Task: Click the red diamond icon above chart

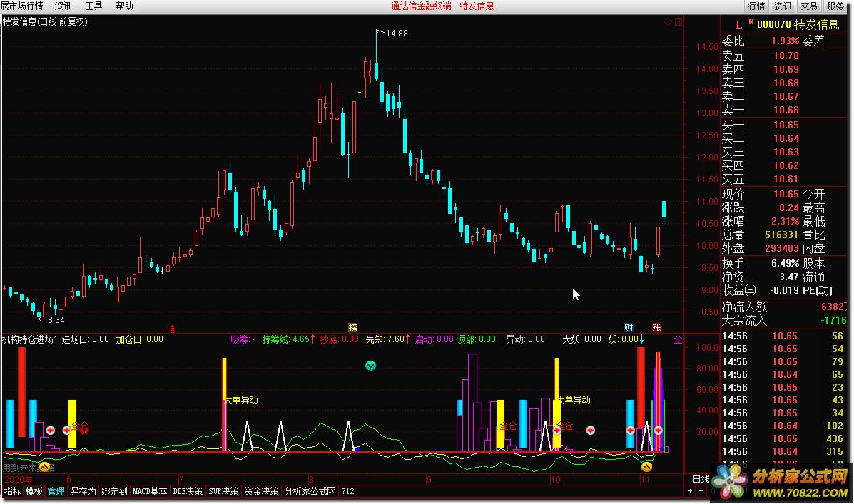Action: [x=668, y=22]
